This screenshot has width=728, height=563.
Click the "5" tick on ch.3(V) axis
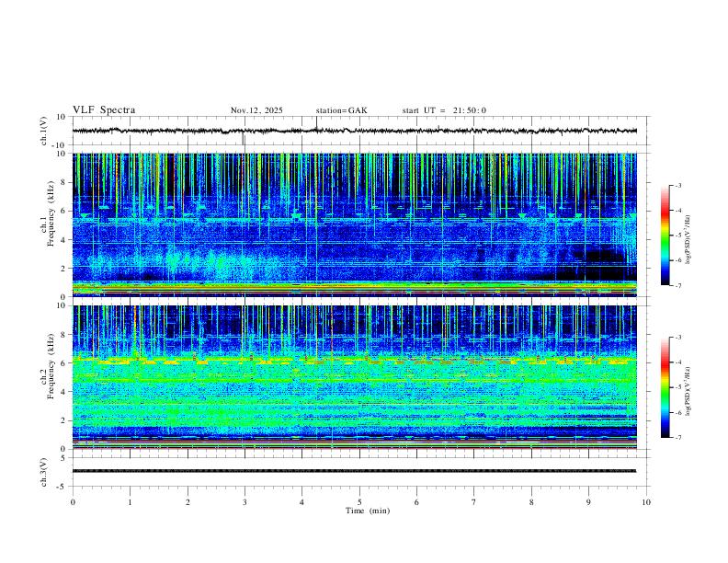click(63, 457)
